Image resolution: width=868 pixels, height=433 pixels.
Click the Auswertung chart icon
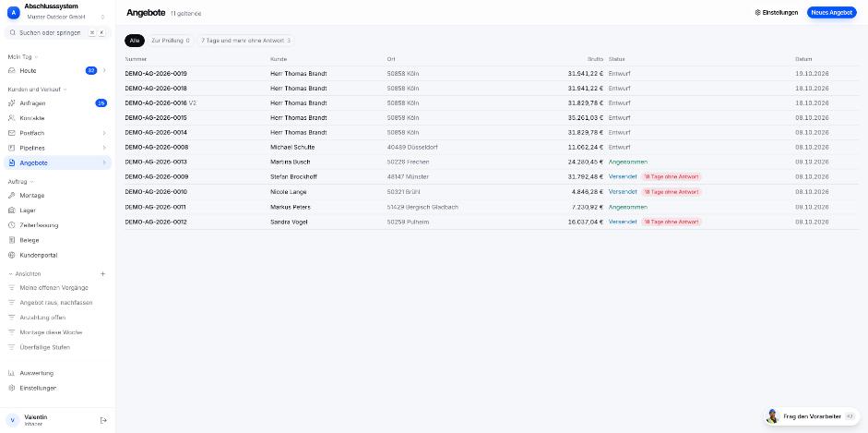pyautogui.click(x=12, y=373)
